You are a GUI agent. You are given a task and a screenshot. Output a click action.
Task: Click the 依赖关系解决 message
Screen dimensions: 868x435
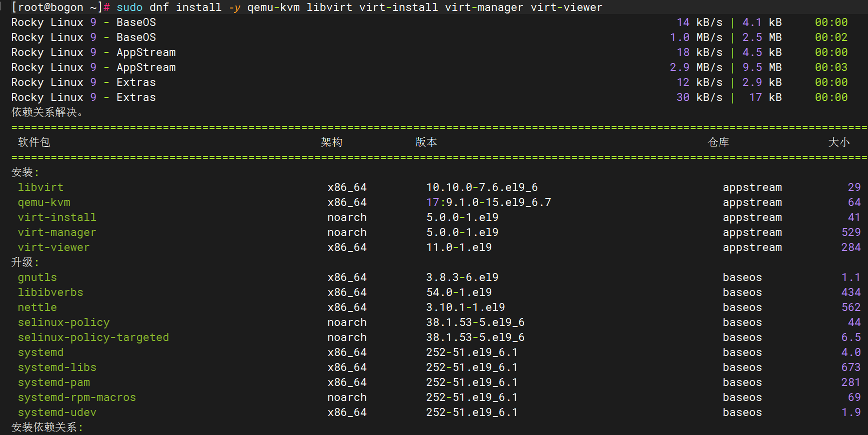[x=47, y=112]
